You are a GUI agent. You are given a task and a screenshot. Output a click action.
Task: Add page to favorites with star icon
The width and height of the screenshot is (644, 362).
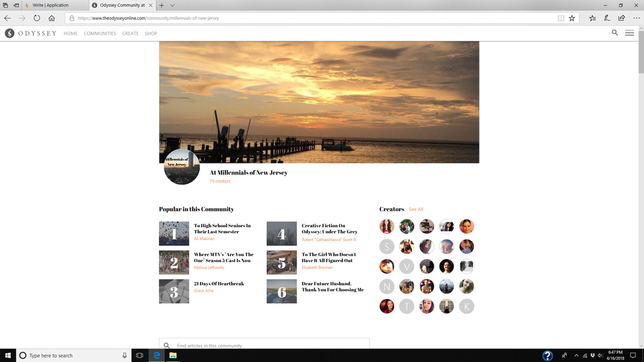572,18
